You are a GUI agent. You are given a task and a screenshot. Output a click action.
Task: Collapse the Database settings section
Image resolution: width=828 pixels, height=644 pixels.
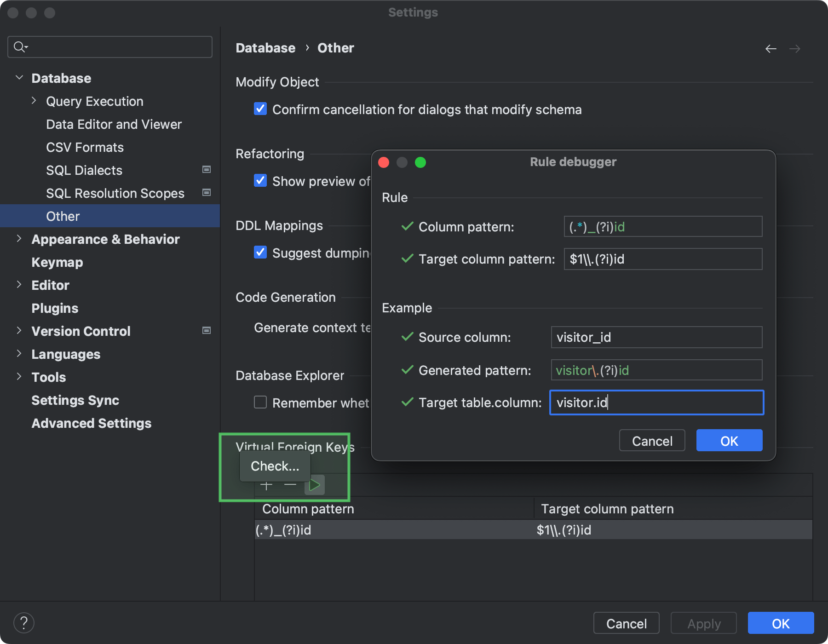pyautogui.click(x=19, y=77)
